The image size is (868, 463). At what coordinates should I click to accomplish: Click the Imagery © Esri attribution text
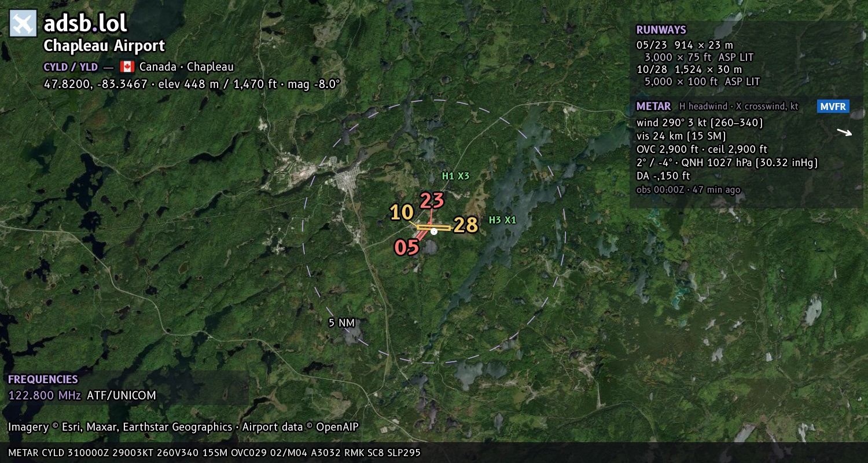pos(120,427)
